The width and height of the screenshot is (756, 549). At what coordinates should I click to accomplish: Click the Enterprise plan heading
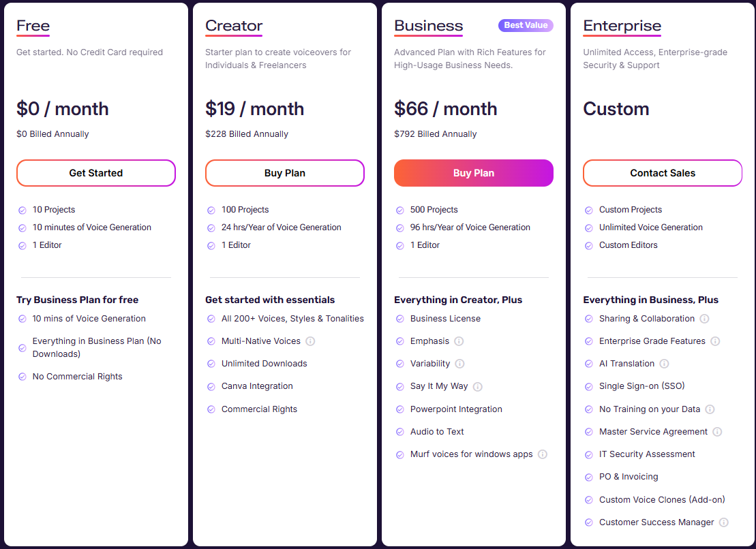622,25
